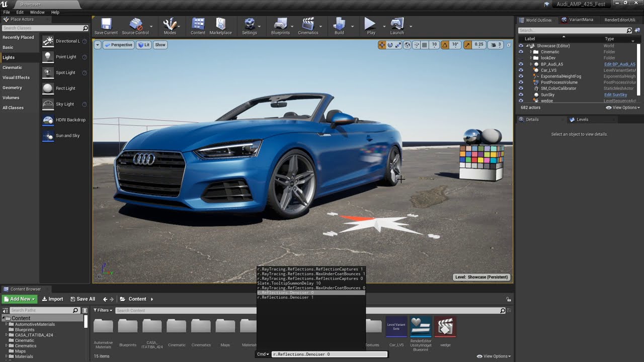Viewport: 644px width, 362px height.
Task: Click the Add New button
Action: (x=20, y=299)
